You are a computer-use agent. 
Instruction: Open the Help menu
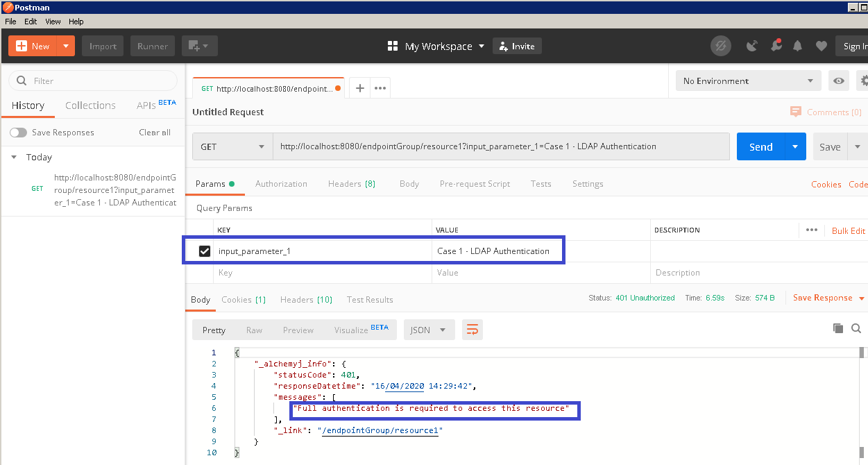pyautogui.click(x=76, y=22)
